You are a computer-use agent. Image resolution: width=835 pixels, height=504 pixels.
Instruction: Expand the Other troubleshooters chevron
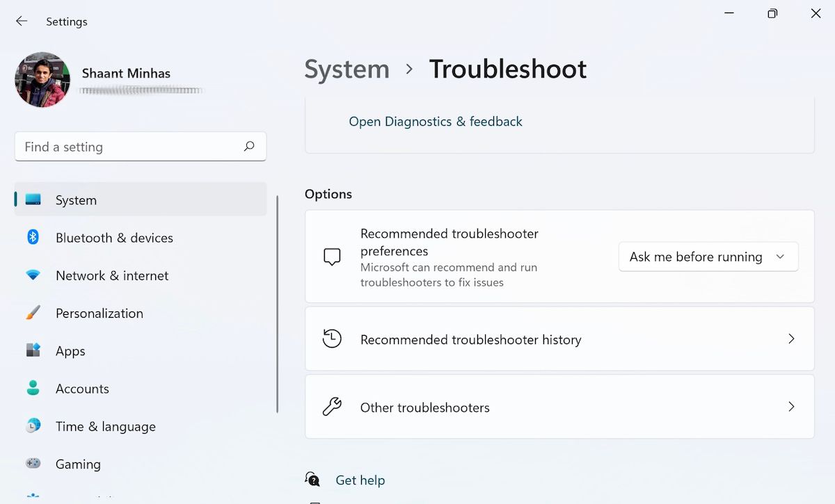point(790,407)
